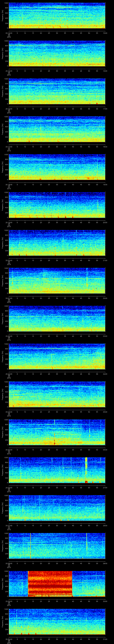Select the spectrogram panel starting at 20:15:00
Image resolution: width=114 pixels, height=644 pixels.
(x=57, y=53)
